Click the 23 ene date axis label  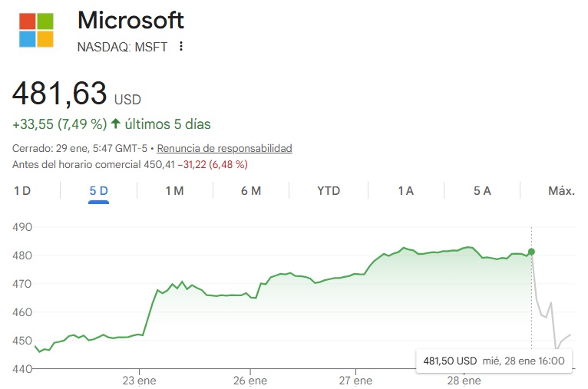(137, 380)
